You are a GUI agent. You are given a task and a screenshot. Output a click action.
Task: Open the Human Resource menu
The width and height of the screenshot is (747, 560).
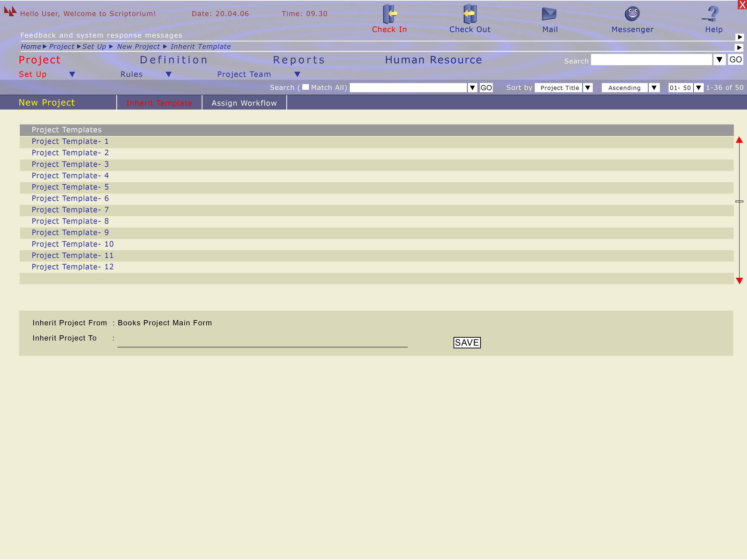(x=433, y=60)
